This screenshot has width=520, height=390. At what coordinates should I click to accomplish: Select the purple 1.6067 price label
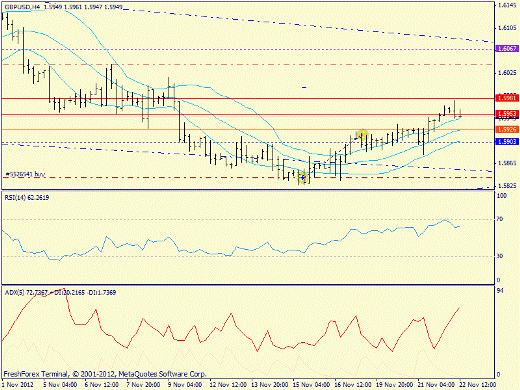click(507, 49)
